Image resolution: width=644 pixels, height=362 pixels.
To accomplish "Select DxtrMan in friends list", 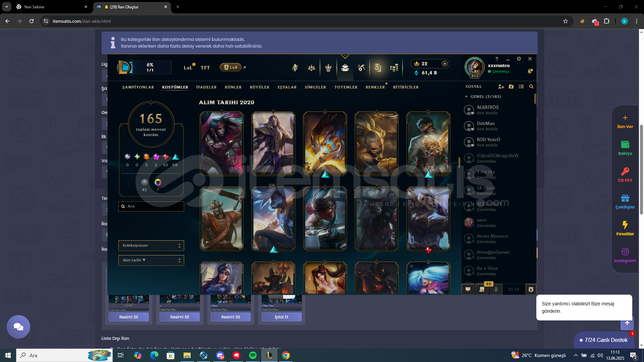I will (x=498, y=126).
